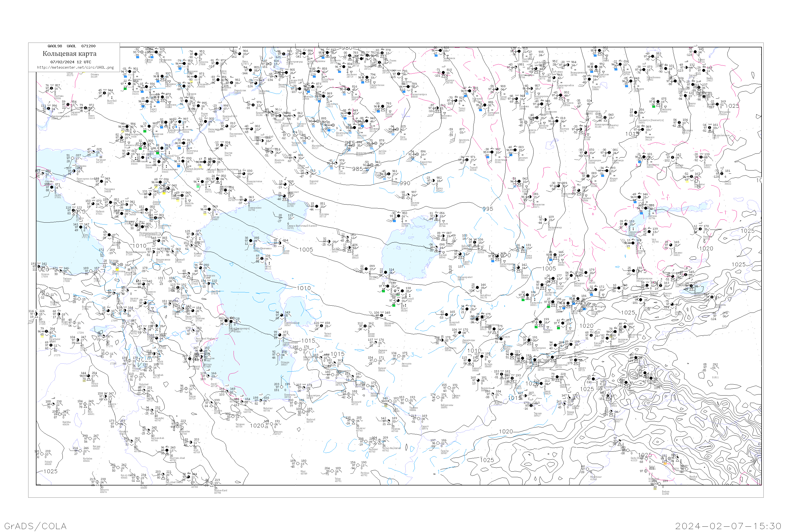Click the Термез 38927 station label
Screen dimensions: 798x532
[x=537, y=414]
